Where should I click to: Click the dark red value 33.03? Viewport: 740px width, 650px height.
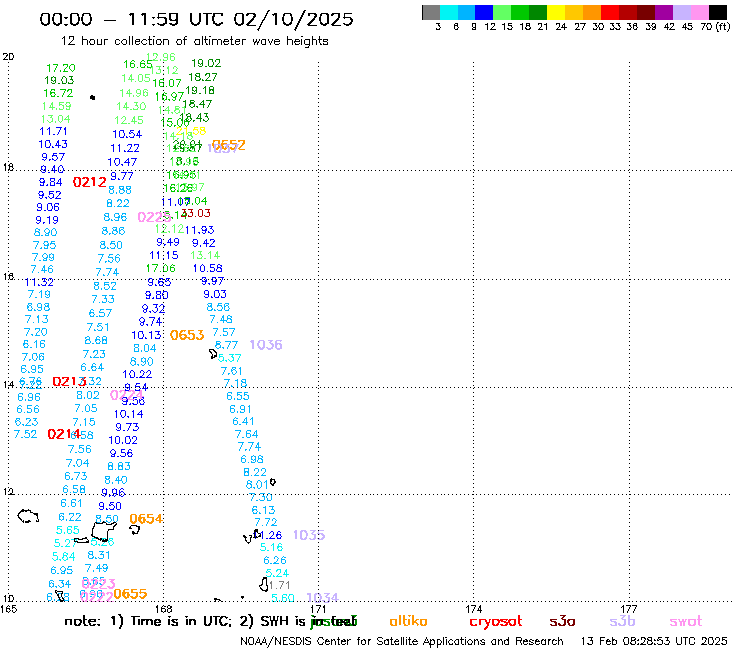(196, 213)
